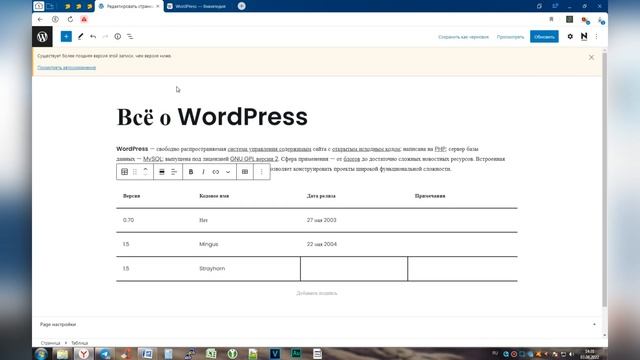The width and height of the screenshot is (640, 360).
Task: Click Страница in the breadcrumb
Action: pos(51,343)
